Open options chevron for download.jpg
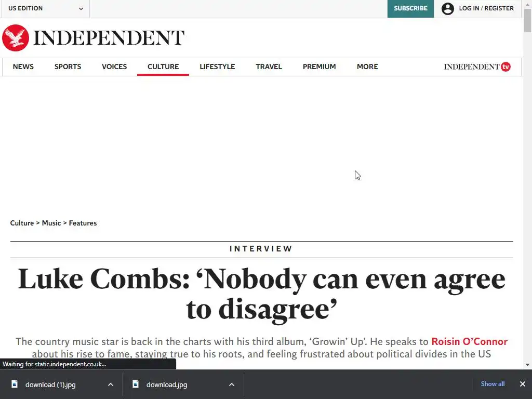 coord(231,384)
